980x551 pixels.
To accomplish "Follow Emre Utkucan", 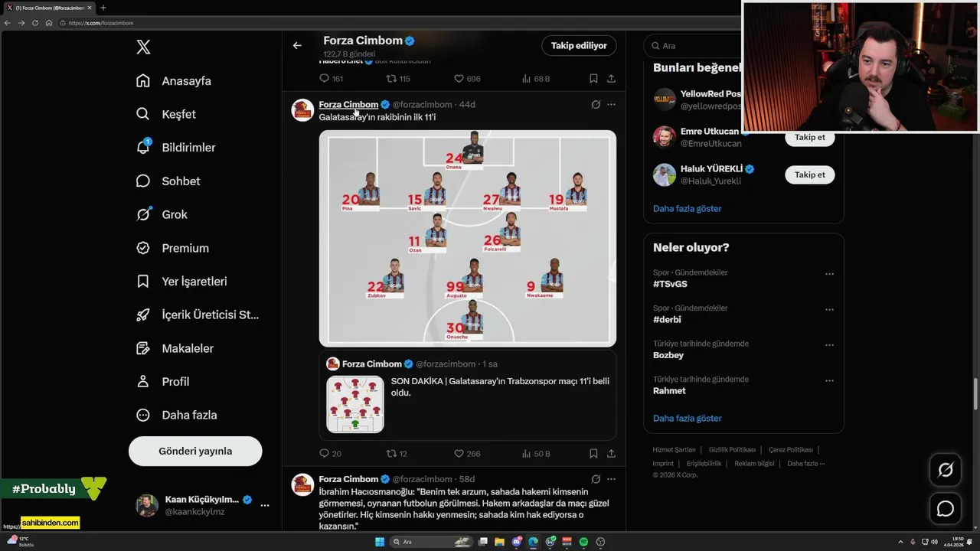I will [809, 138].
